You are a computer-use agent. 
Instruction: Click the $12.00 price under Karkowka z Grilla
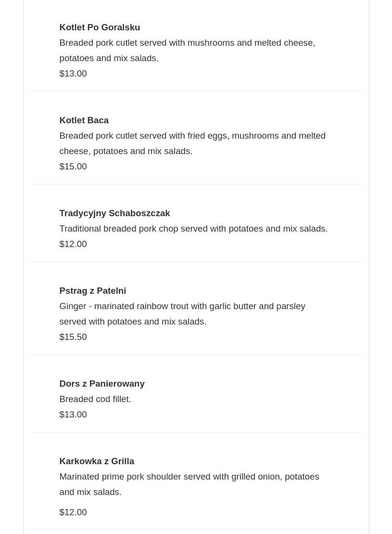pyautogui.click(x=73, y=512)
